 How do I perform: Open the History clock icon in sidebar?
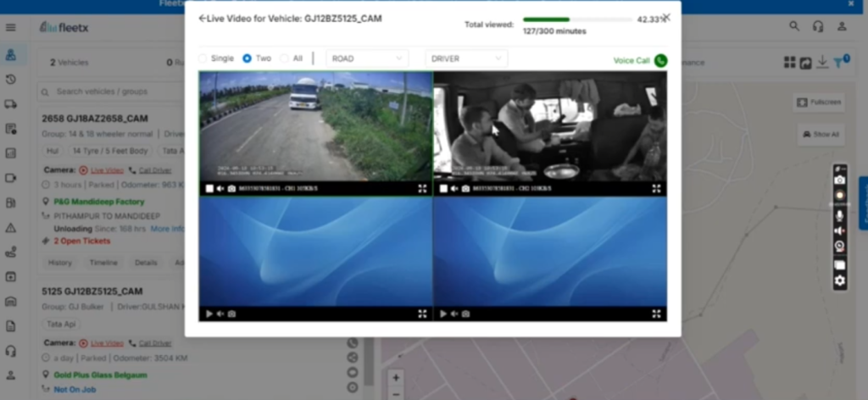pyautogui.click(x=10, y=80)
